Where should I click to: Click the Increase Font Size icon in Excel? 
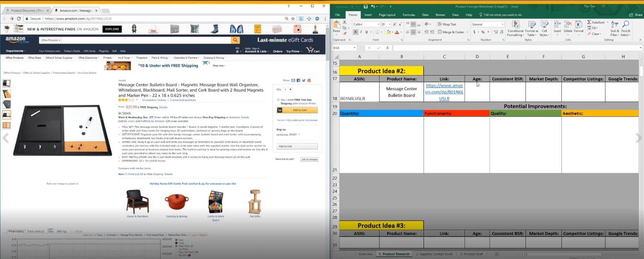point(394,24)
